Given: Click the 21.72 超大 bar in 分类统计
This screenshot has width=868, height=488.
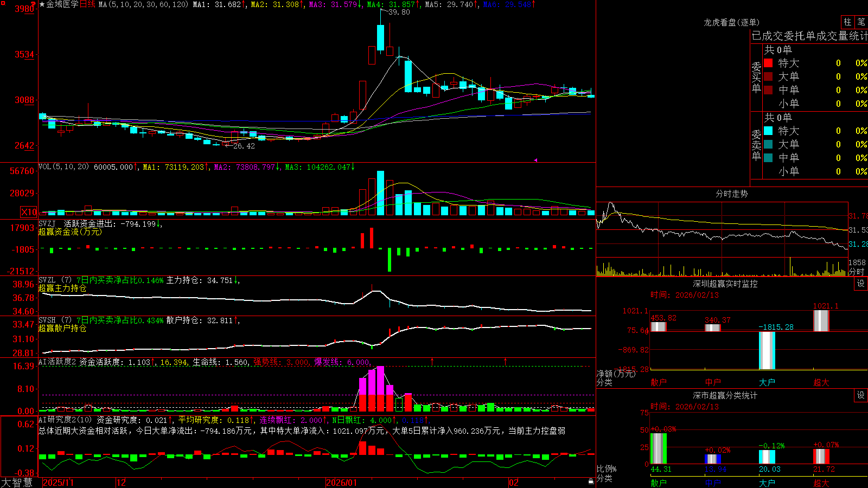Looking at the screenshot, I should tap(821, 457).
